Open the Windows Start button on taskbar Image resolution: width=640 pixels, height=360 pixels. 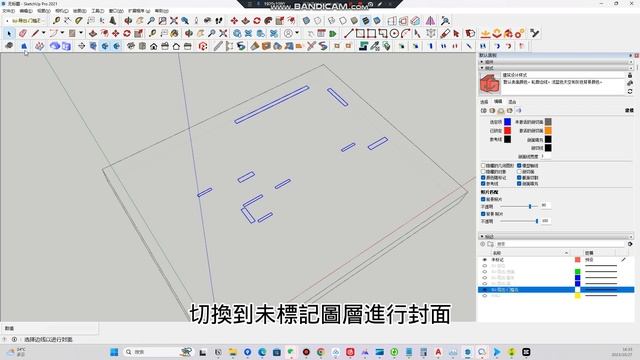tap(114, 352)
